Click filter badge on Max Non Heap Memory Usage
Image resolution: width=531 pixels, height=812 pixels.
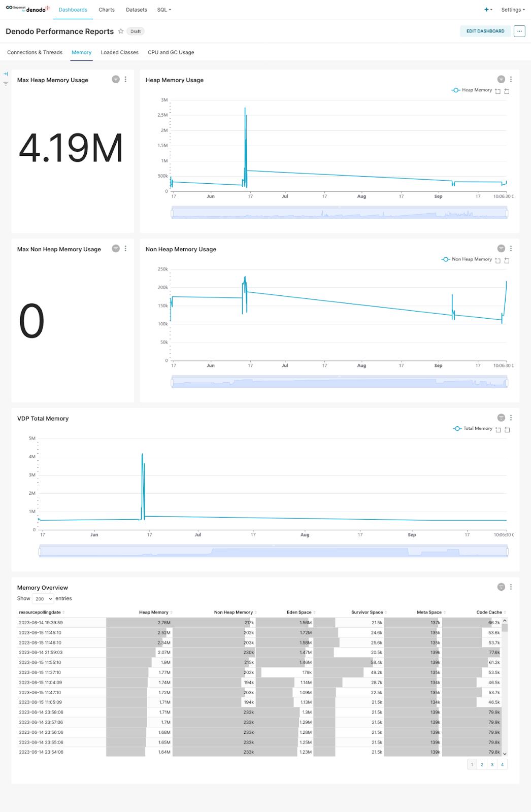tap(116, 249)
